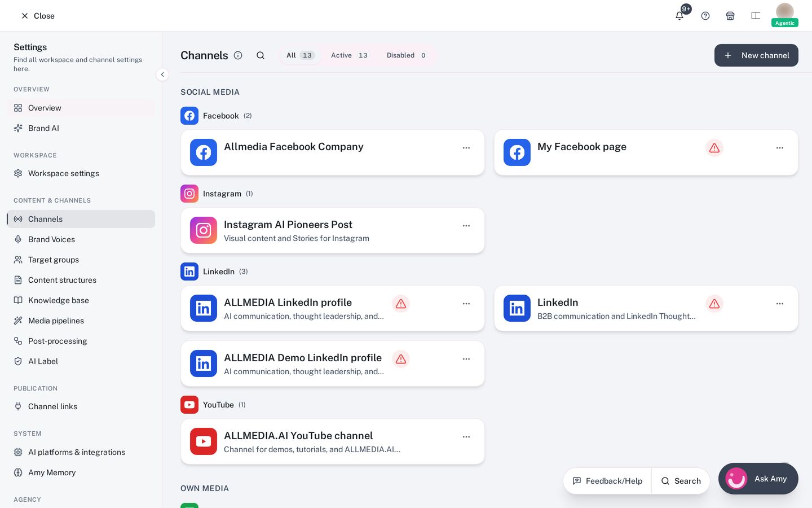
Task: Create a New channel
Action: point(756,55)
